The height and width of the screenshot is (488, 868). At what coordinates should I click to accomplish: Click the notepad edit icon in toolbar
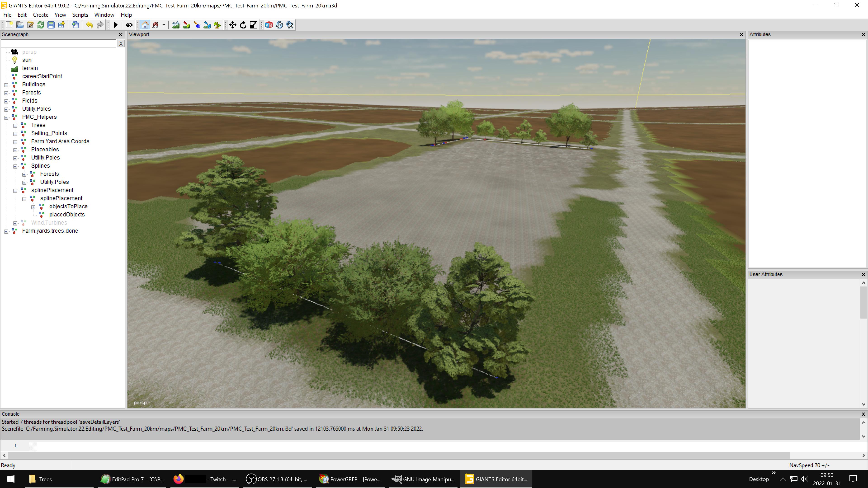pyautogui.click(x=30, y=25)
